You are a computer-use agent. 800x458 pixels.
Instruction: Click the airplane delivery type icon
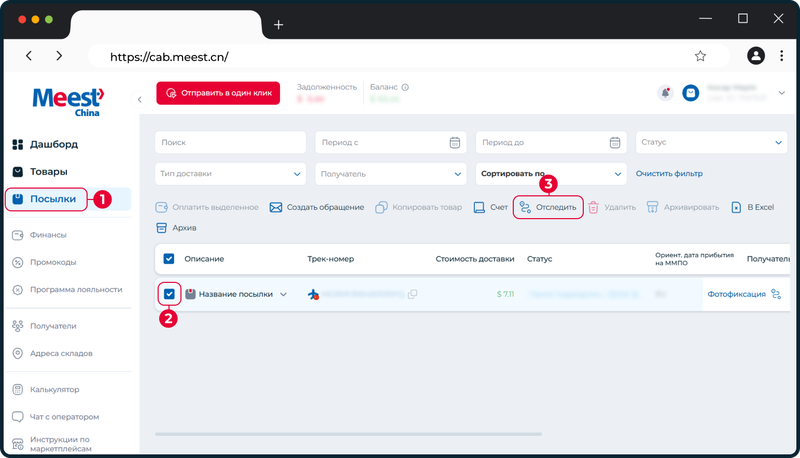[x=313, y=294]
